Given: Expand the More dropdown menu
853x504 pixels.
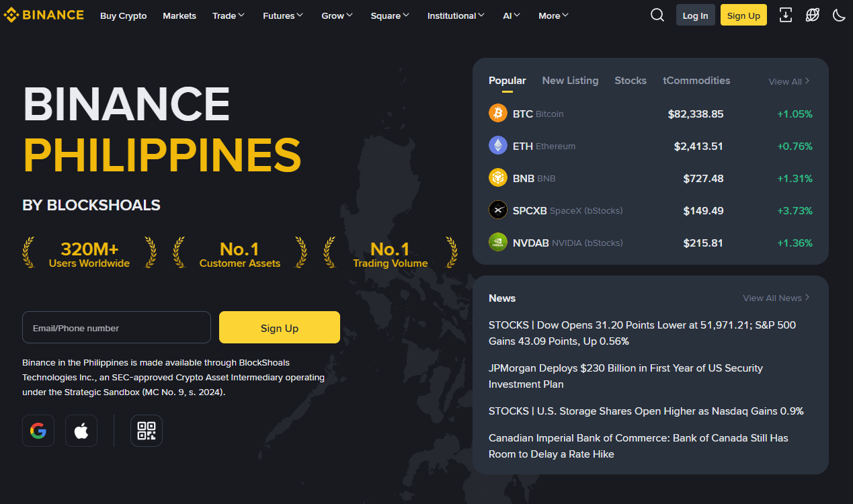Looking at the screenshot, I should pyautogui.click(x=554, y=15).
